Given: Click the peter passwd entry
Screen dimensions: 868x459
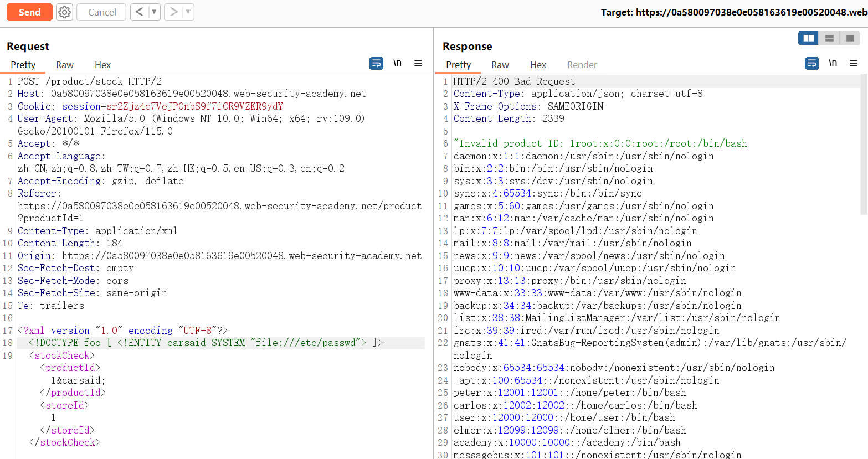Looking at the screenshot, I should 570,393.
